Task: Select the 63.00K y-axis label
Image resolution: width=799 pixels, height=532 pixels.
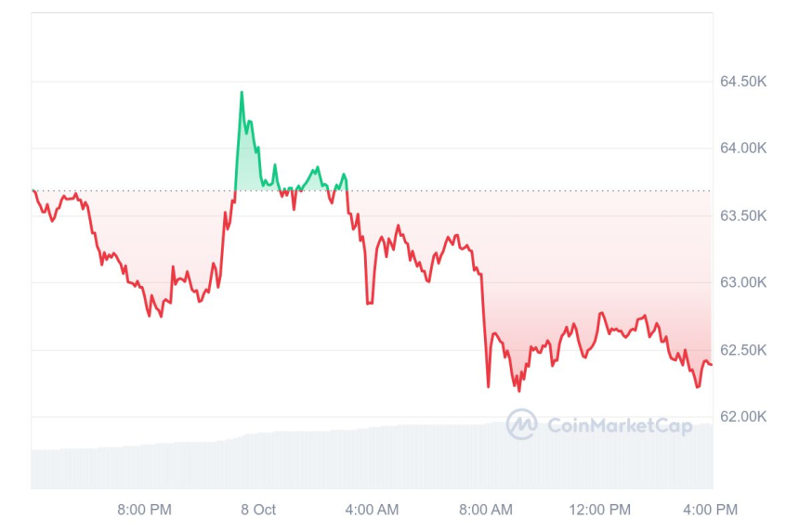Action: (x=743, y=282)
